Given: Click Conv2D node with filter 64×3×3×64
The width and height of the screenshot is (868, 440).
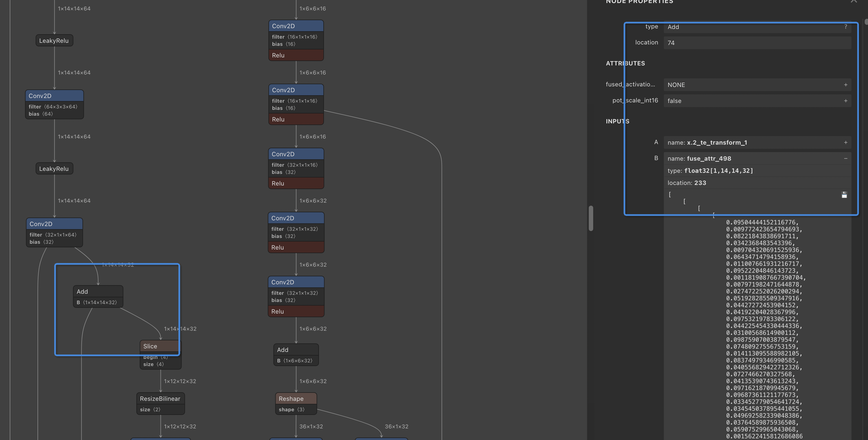Looking at the screenshot, I should pyautogui.click(x=54, y=96).
